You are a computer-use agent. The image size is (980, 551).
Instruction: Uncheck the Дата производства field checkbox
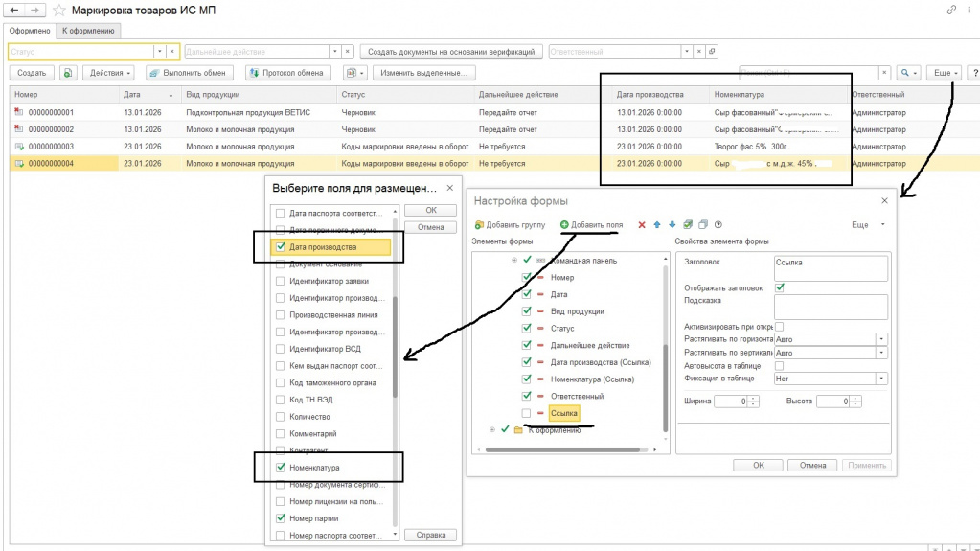coord(280,246)
